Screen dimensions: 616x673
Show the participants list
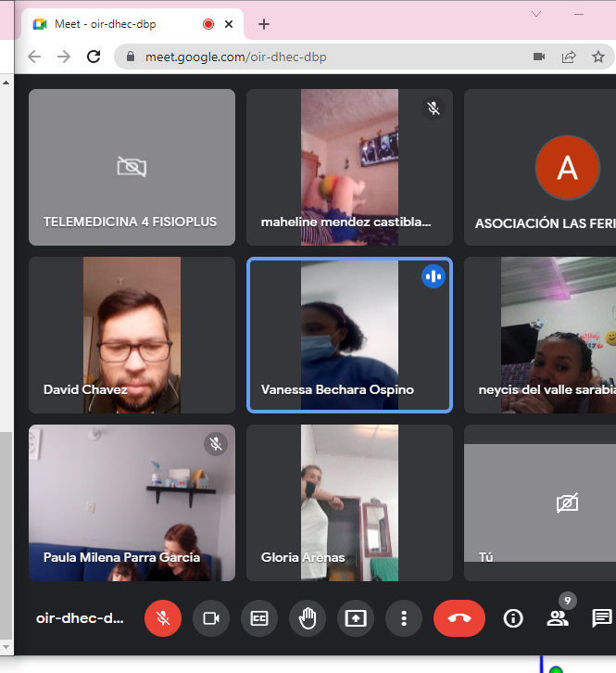[x=558, y=618]
